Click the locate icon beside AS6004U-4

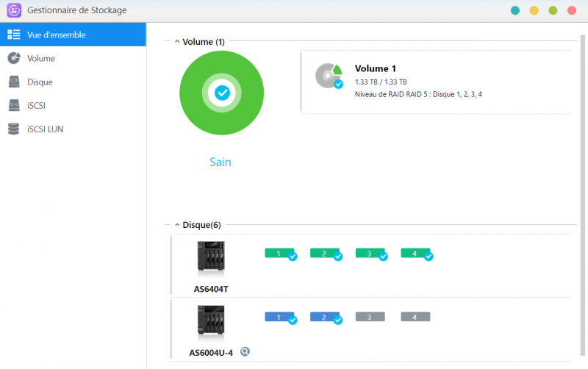click(x=245, y=351)
